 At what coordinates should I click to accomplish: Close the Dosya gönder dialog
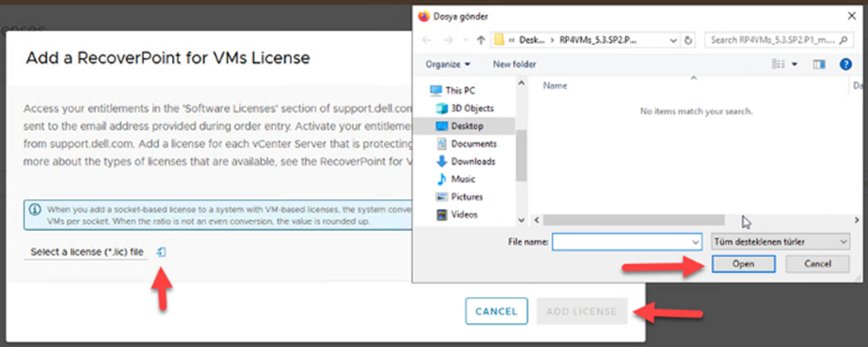[851, 16]
